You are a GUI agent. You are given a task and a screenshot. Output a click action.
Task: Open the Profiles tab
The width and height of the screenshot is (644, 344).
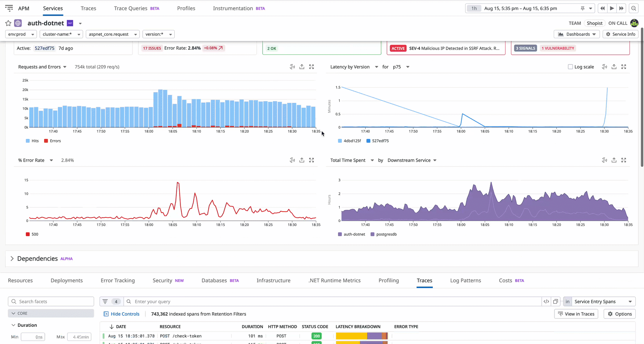point(186,8)
